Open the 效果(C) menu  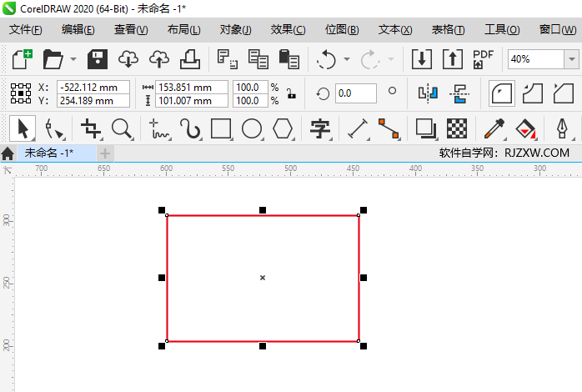click(x=288, y=29)
